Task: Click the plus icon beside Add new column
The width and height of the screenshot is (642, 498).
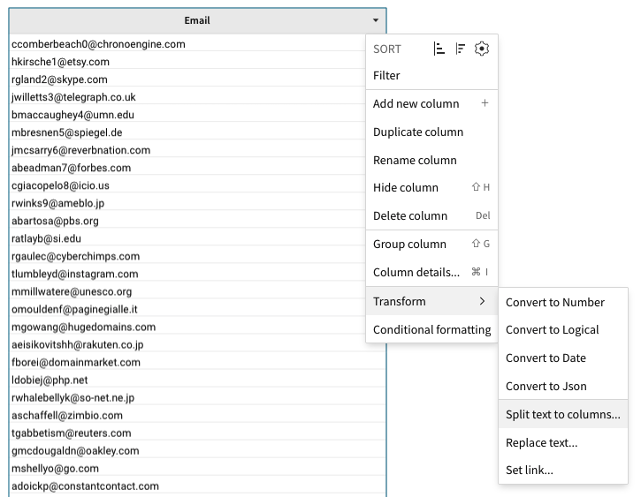Action: 485,104
